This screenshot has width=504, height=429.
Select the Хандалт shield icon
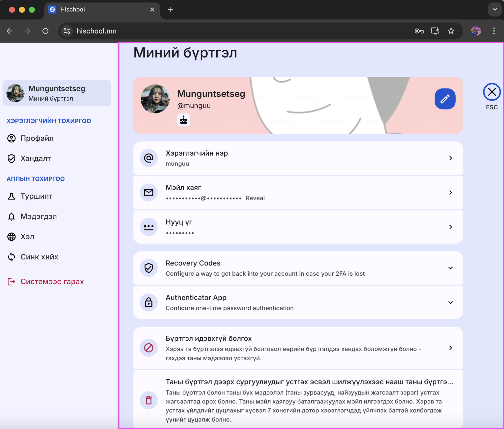tap(11, 158)
